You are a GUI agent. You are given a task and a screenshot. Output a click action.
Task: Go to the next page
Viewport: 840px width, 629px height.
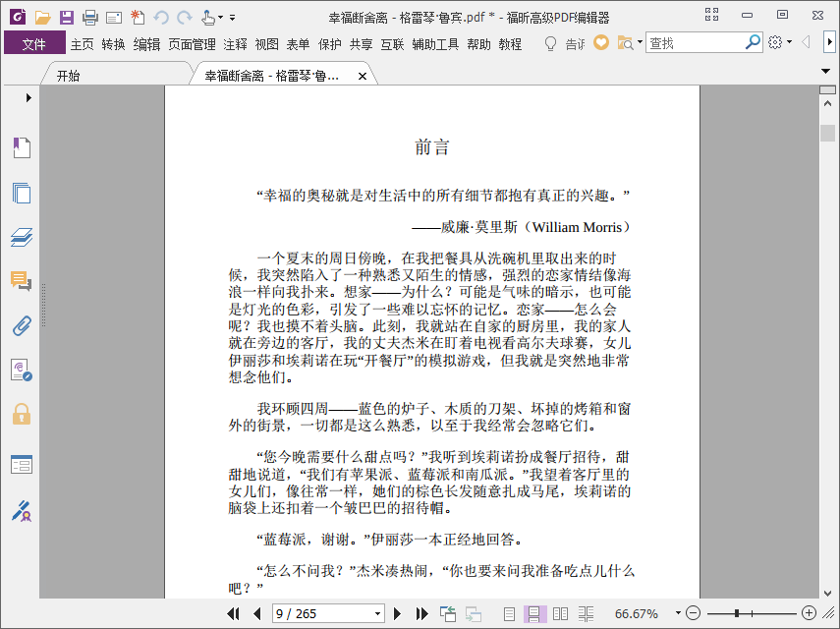coord(397,613)
